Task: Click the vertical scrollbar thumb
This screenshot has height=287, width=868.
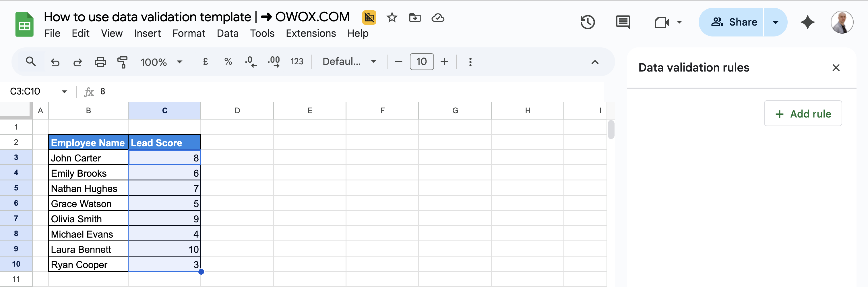Action: [x=611, y=130]
